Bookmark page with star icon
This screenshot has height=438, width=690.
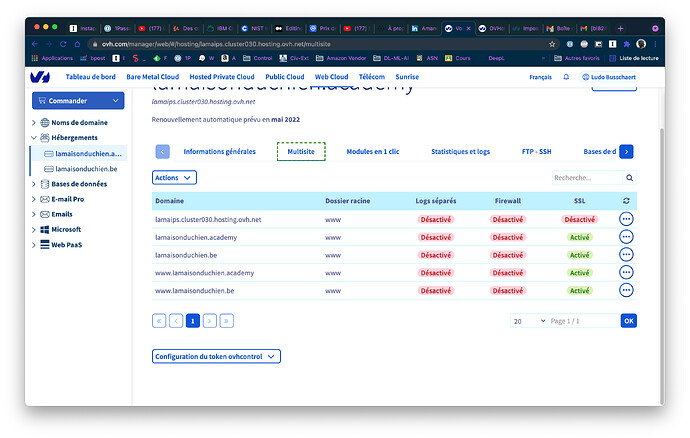(552, 44)
